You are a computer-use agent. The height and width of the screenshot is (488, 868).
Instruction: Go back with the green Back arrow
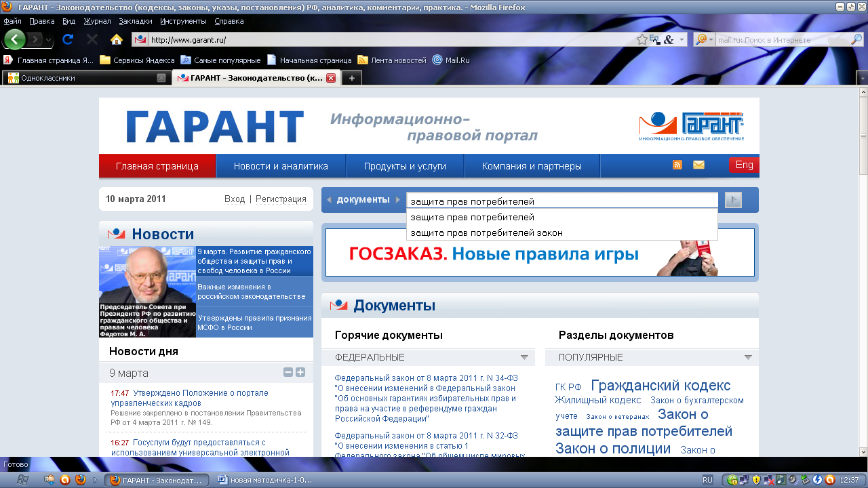(x=14, y=39)
